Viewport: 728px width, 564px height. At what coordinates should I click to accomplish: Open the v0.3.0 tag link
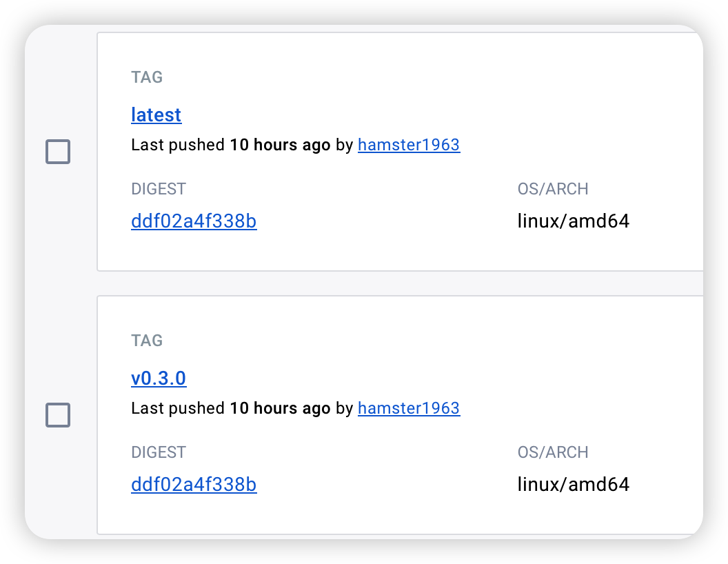click(159, 378)
